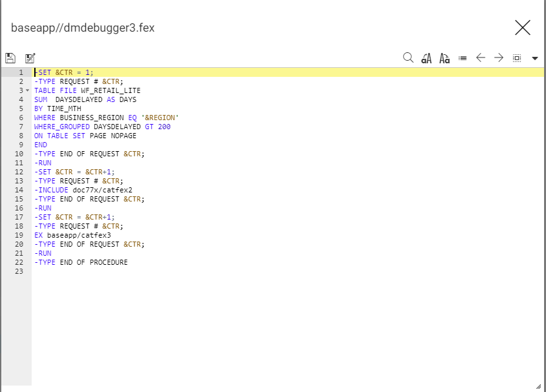Viewport: 546px width, 392px height.
Task: Click "-TYPE END OF PROCEDURE" on line 22
Action: [81, 262]
